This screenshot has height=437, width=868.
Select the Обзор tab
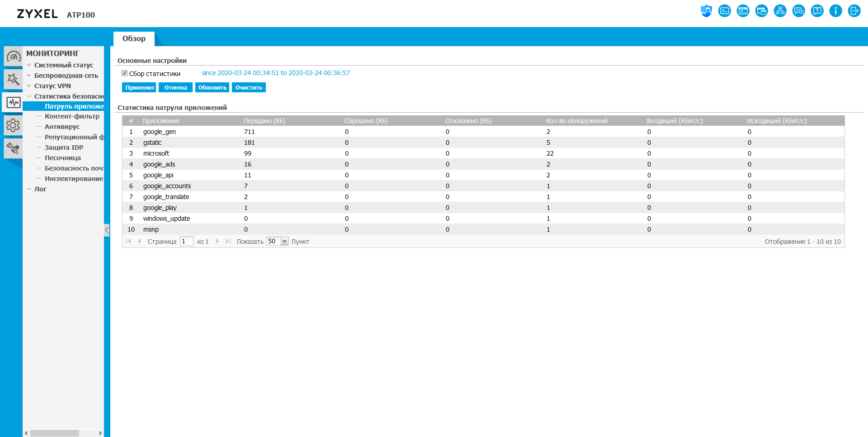tap(134, 38)
